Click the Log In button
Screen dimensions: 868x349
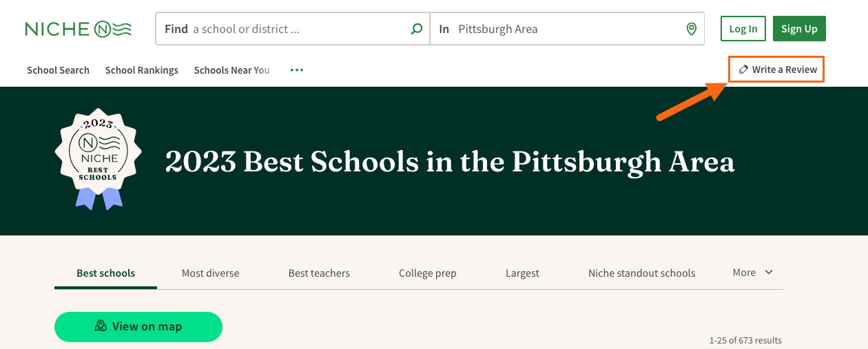743,29
